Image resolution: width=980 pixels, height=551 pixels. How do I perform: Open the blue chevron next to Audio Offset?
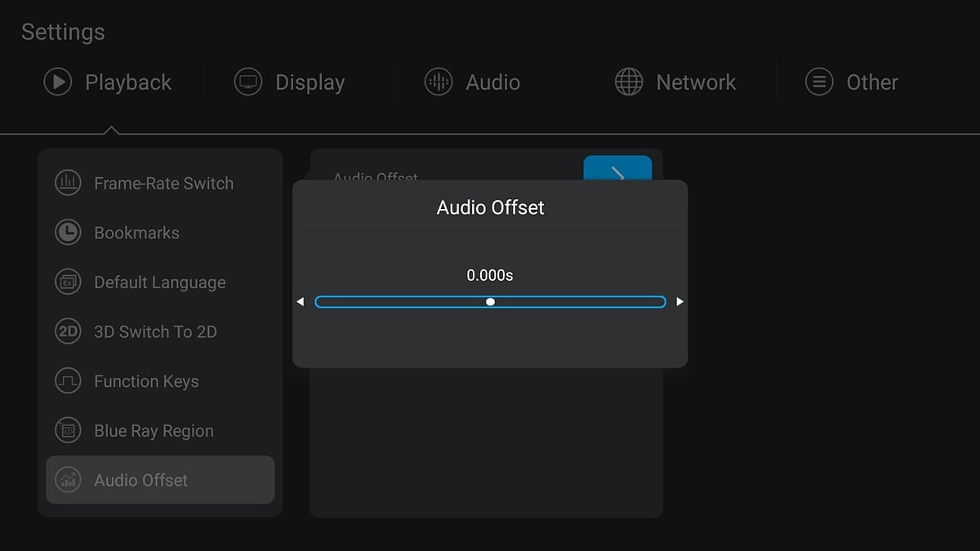coord(617,169)
